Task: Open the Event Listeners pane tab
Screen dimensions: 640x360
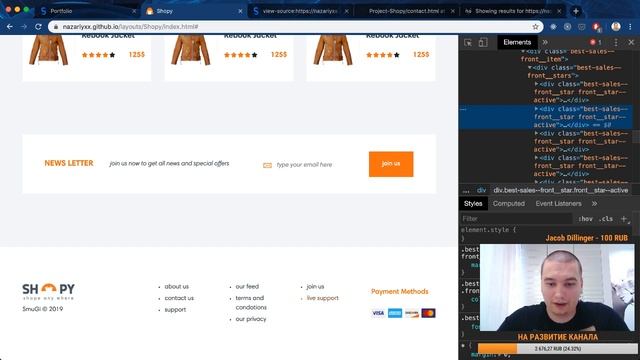Action: click(x=558, y=204)
